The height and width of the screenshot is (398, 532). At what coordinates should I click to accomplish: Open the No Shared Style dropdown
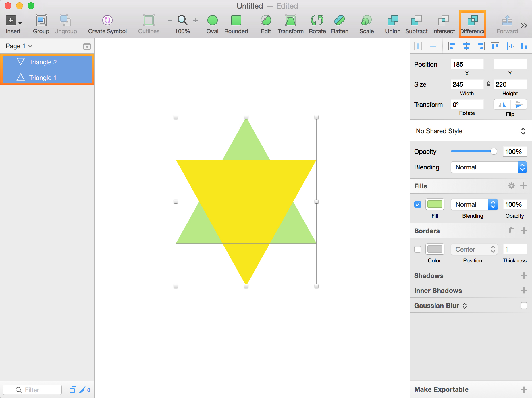(471, 131)
